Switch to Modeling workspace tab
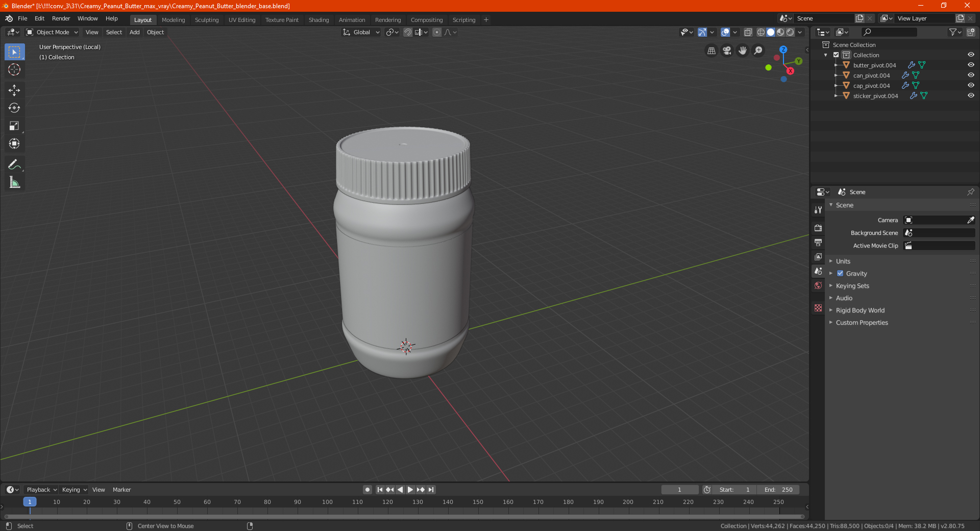Viewport: 980px width, 531px height. 173,20
